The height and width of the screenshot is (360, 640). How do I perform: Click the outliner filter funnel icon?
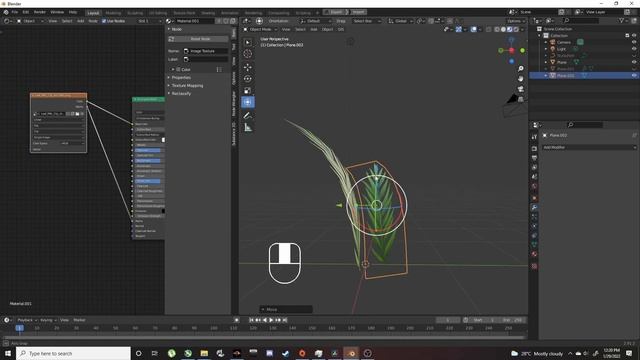point(621,20)
